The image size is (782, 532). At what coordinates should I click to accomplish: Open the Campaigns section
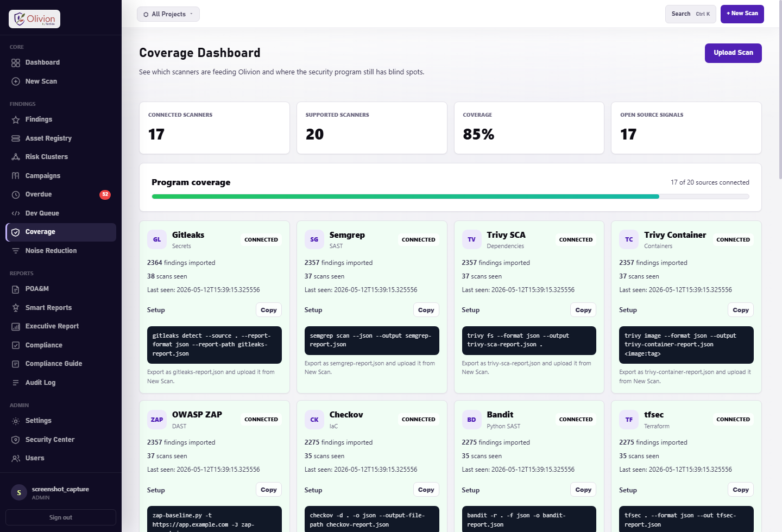61,176
